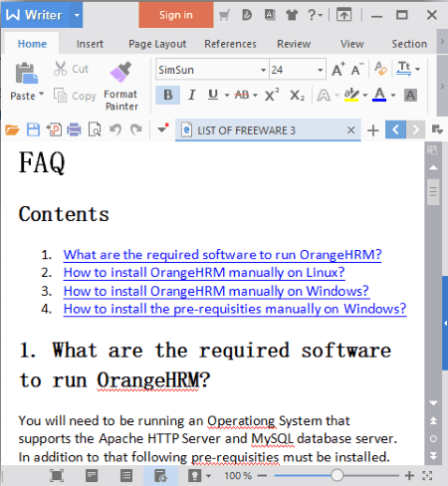Clear formatting with the eraser icon
The height and width of the screenshot is (486, 448).
click(380, 69)
